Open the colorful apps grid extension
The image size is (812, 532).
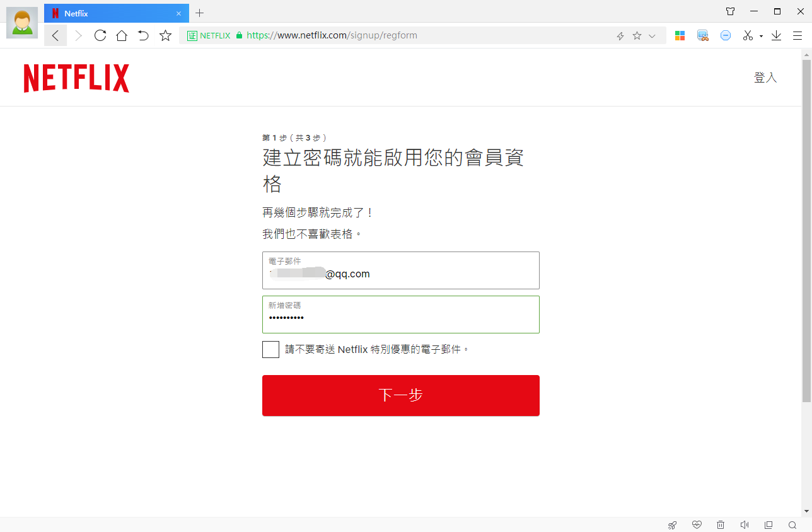coord(680,36)
